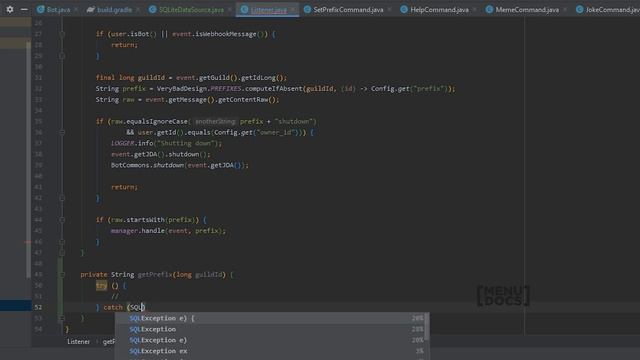Close the Bot.java tab
The height and width of the screenshot is (360, 640).
point(76,9)
